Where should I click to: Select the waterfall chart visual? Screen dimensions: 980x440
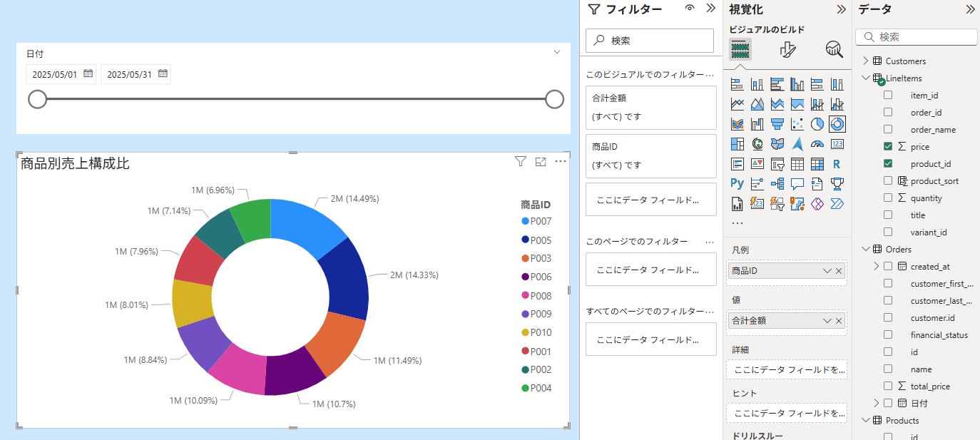tap(757, 124)
